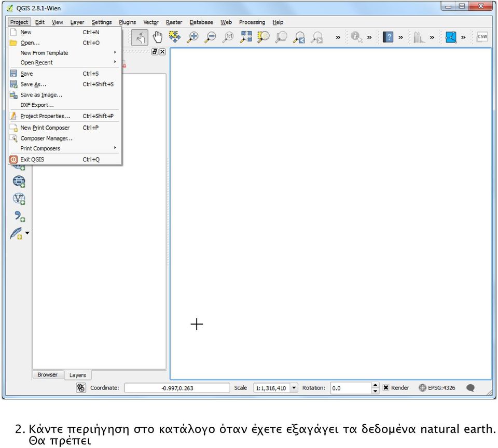Viewport: 498px width, 448px height.
Task: Open Project Properties... entry
Action: 65,116
